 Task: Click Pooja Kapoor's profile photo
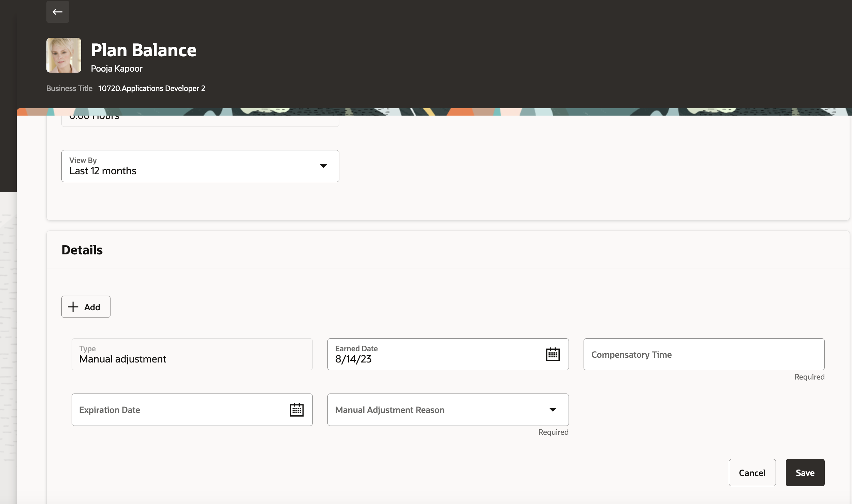tap(64, 55)
